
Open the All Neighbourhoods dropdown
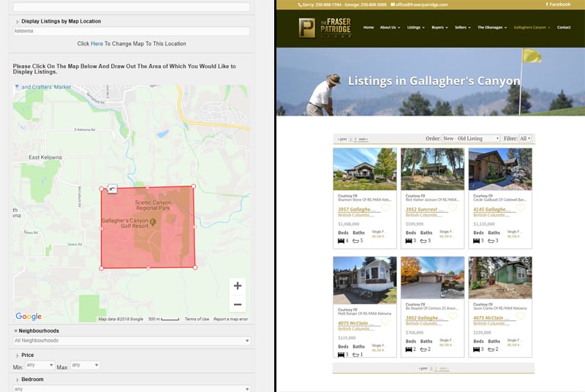pyautogui.click(x=132, y=341)
